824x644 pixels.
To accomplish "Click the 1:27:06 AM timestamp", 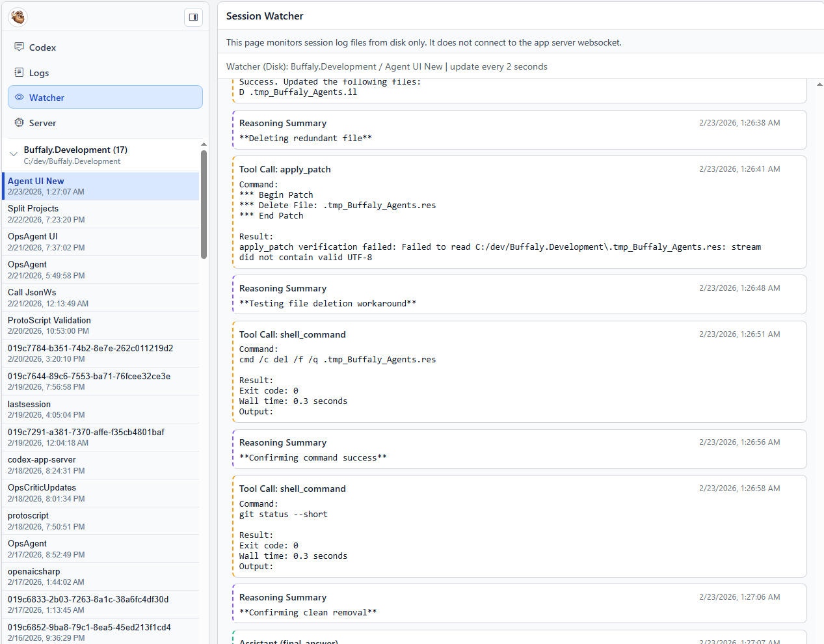I will pyautogui.click(x=739, y=597).
